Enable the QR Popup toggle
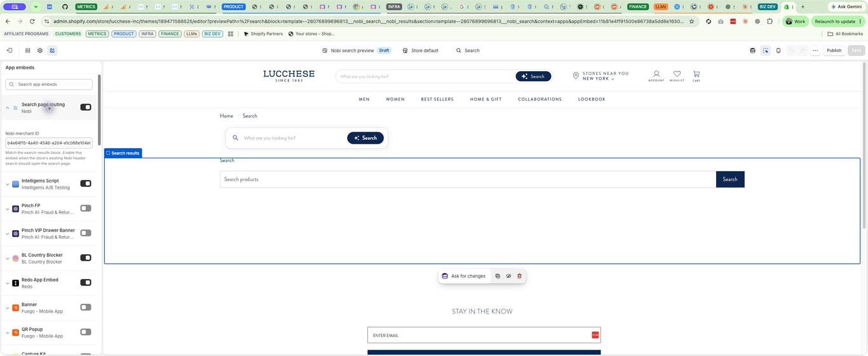This screenshot has height=356, width=868. [86, 332]
